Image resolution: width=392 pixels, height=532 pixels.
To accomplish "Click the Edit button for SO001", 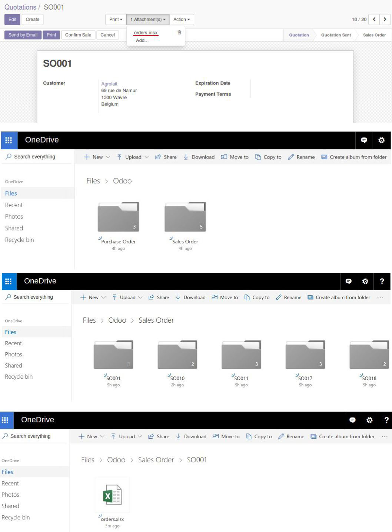I will [x=12, y=19].
